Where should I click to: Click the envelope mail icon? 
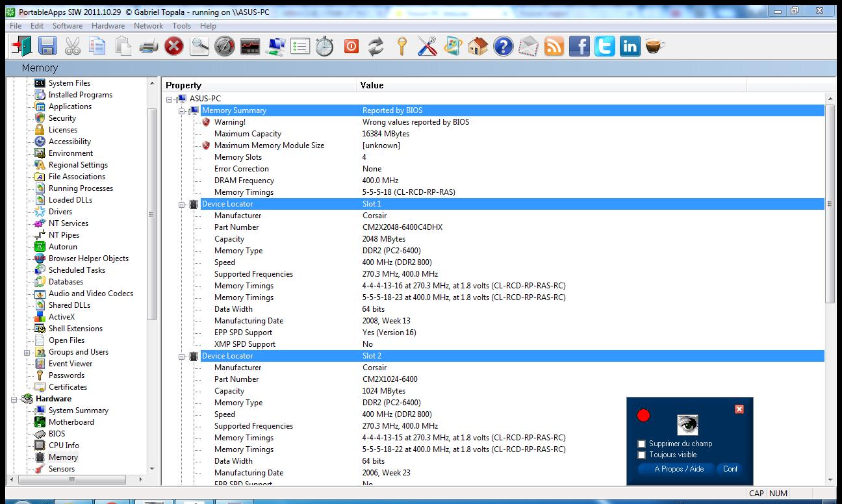(x=529, y=46)
